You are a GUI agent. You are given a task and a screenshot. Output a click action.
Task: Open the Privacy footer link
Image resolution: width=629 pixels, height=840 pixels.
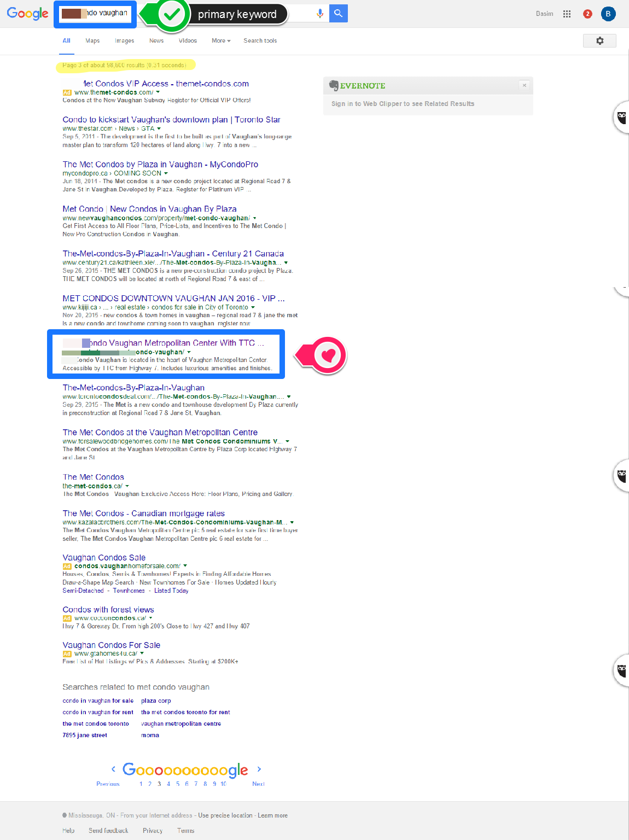[x=153, y=830]
